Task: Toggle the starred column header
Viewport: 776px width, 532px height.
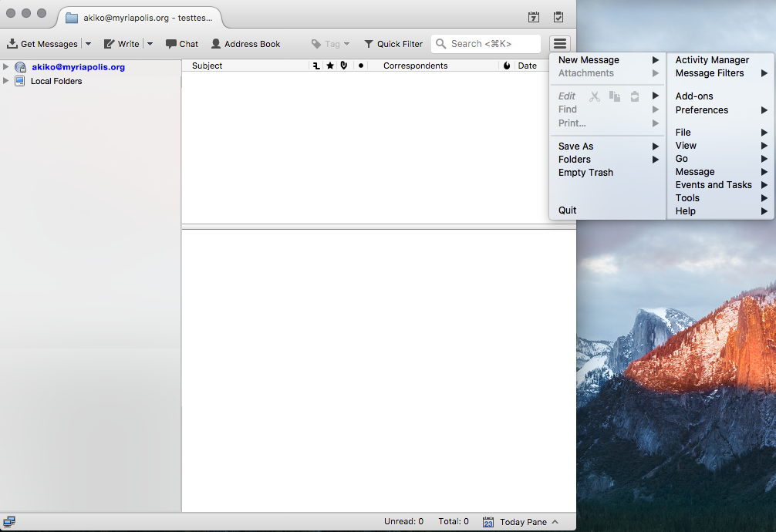Action: (x=329, y=66)
